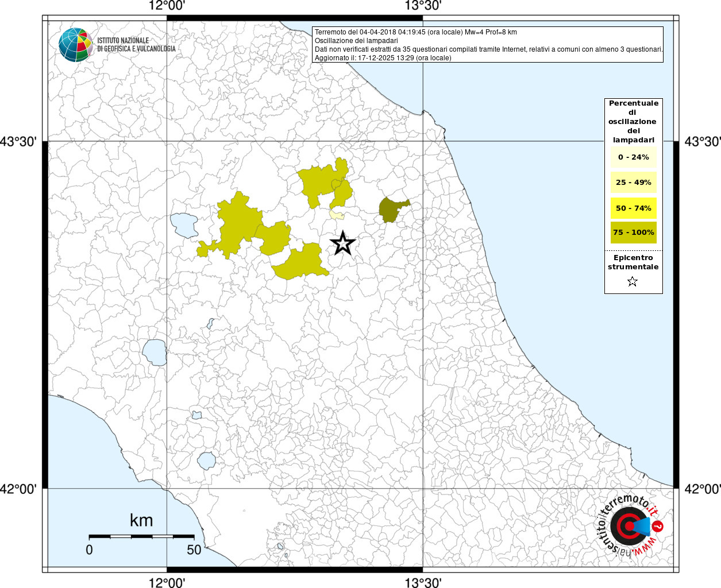Click 'Terremoto del 04-04-2018' header line
The height and width of the screenshot is (588, 721).
[x=415, y=32]
